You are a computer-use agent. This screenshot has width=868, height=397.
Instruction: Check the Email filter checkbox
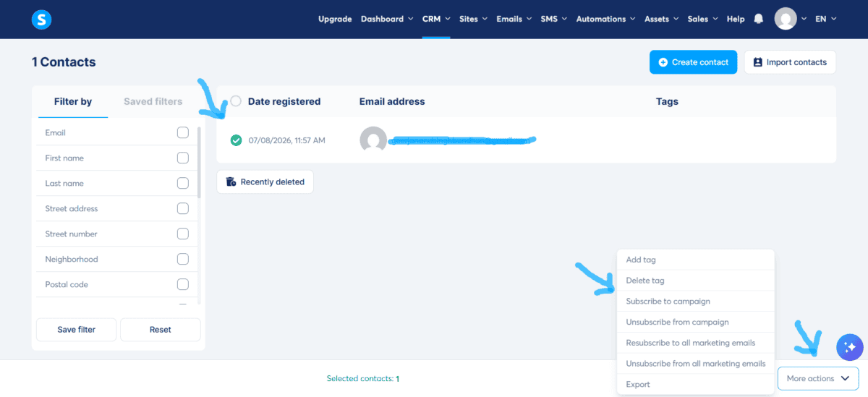point(183,132)
